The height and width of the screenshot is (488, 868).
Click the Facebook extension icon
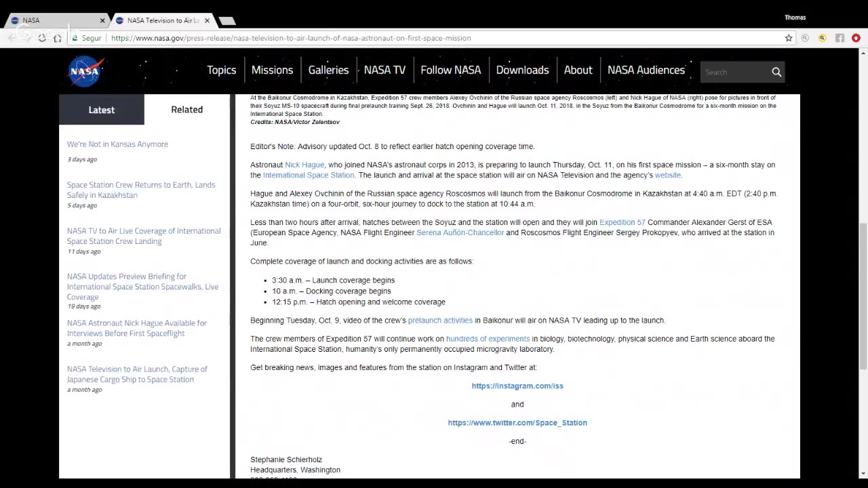tap(840, 38)
